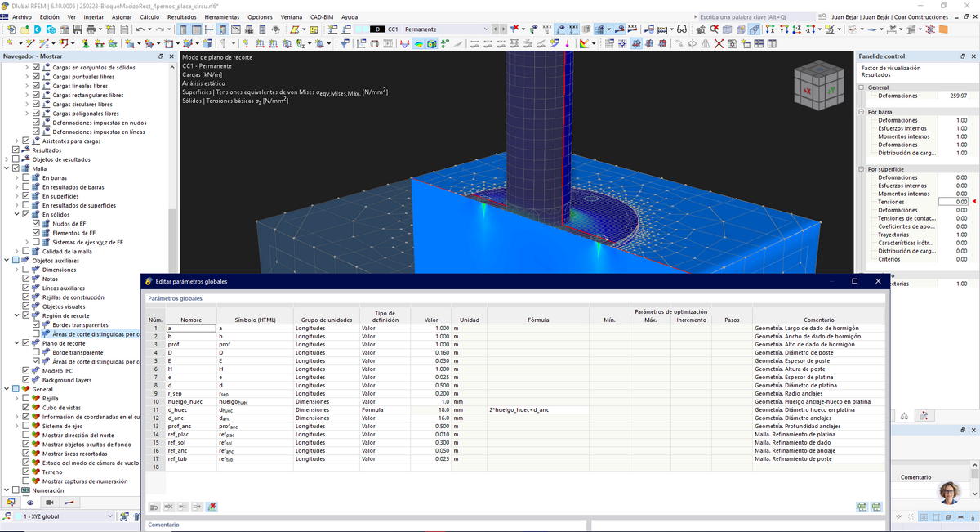Click the table view icon in lower toolbar
The image size is (980, 532).
coord(758,42)
